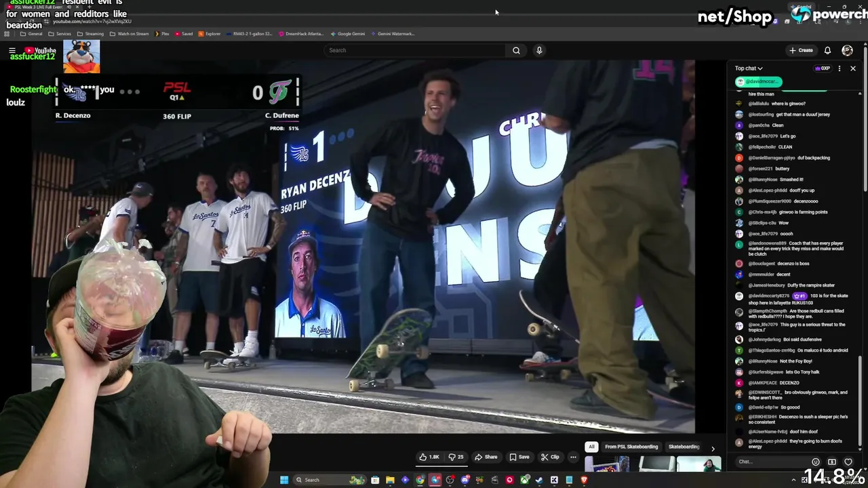The height and width of the screenshot is (488, 868).
Task: Open the browser apps grid icon
Action: (7, 34)
